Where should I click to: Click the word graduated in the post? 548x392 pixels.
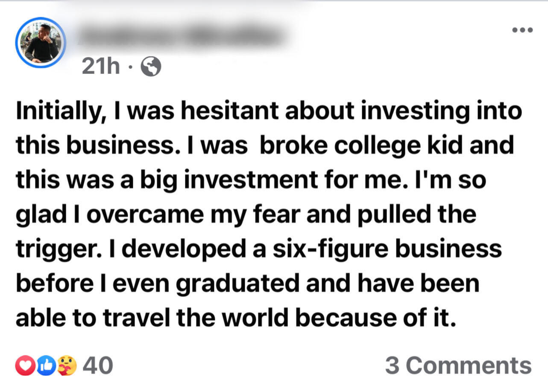(x=237, y=284)
